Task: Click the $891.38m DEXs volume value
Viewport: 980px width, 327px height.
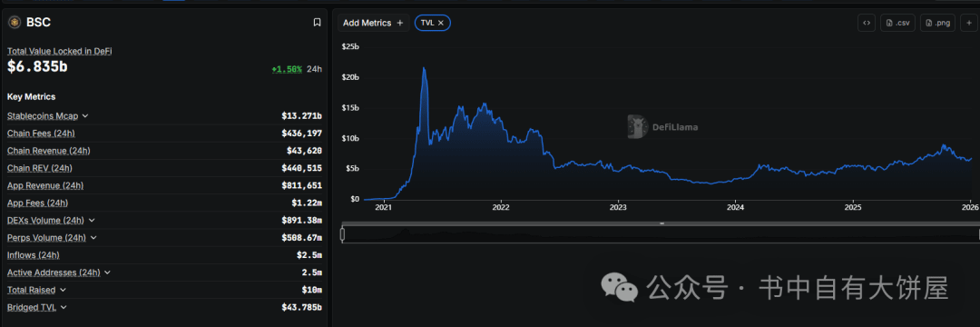Action: click(x=302, y=221)
